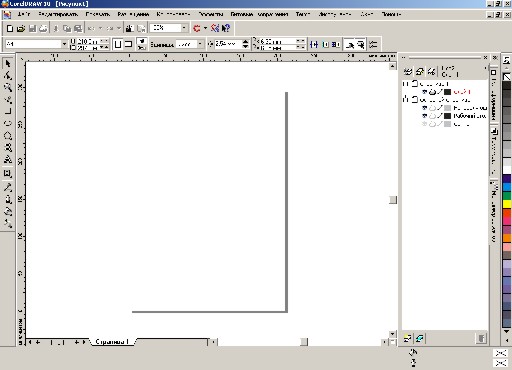Set page orientation to portrait

click(x=117, y=44)
